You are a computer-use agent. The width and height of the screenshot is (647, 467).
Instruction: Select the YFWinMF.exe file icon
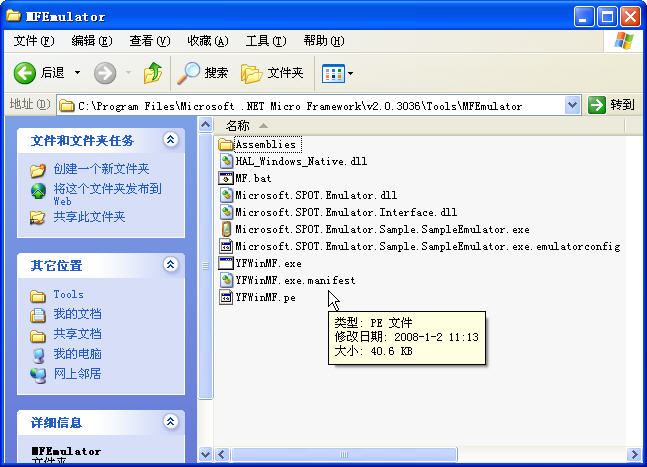click(x=226, y=263)
